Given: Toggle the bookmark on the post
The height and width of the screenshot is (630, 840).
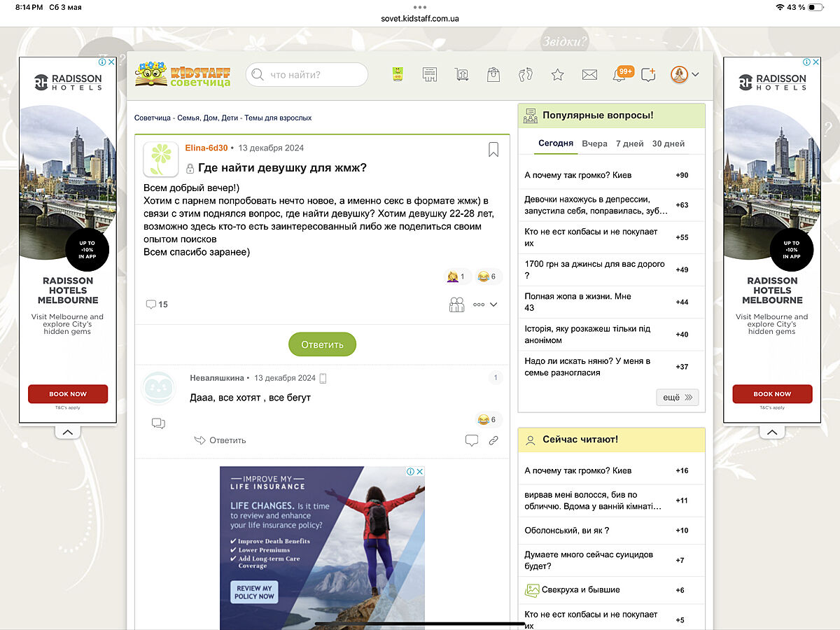Looking at the screenshot, I should pyautogui.click(x=493, y=149).
